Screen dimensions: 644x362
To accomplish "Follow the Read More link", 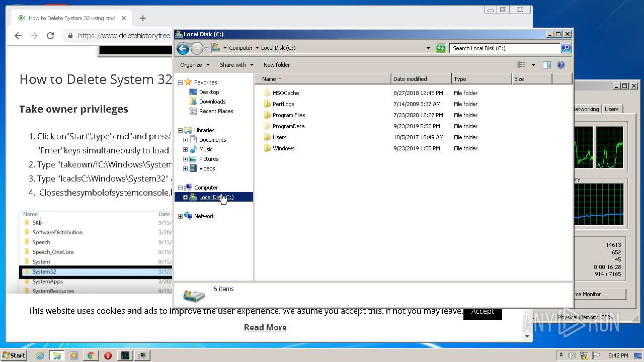I will tap(265, 327).
